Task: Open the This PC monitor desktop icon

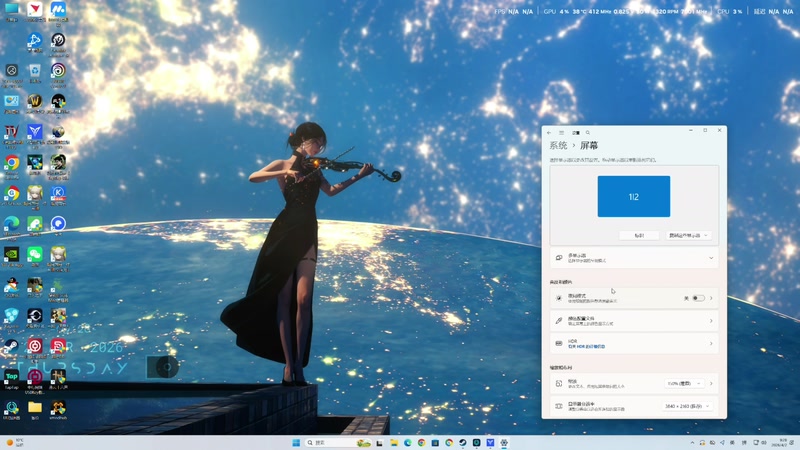Action: coord(11,9)
